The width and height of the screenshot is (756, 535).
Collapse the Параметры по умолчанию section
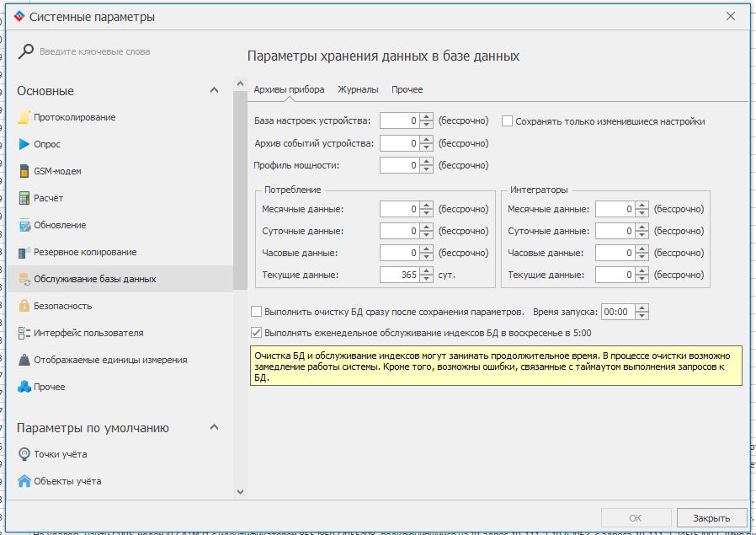(x=215, y=428)
